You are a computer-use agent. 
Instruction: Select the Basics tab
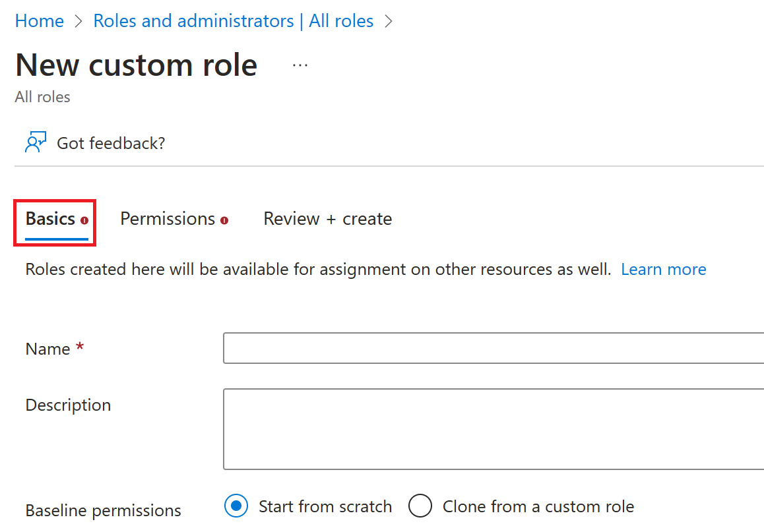click(x=49, y=218)
